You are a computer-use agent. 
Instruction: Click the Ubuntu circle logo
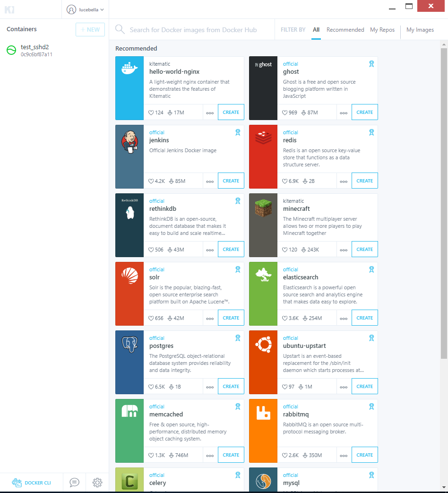(263, 344)
